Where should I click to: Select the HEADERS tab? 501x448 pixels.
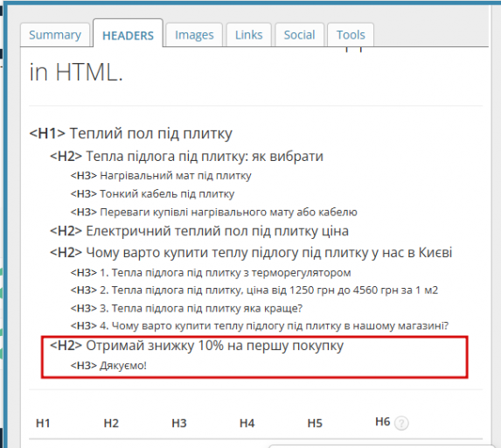point(128,33)
